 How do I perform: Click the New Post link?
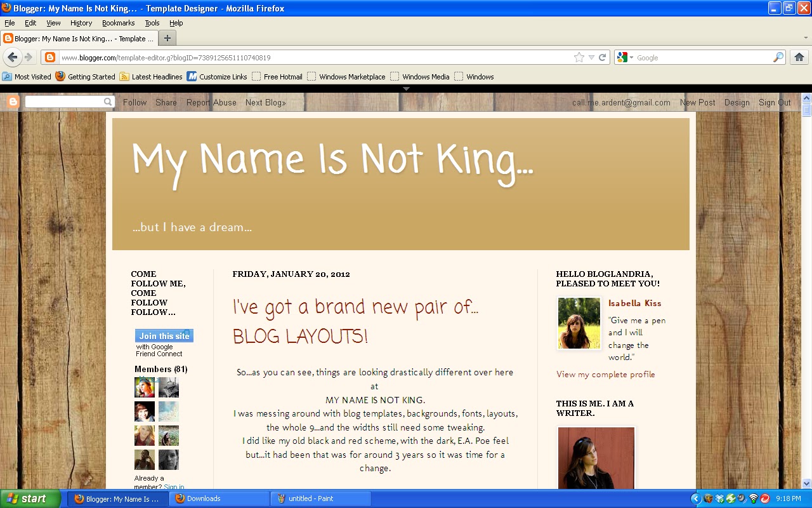coord(697,102)
